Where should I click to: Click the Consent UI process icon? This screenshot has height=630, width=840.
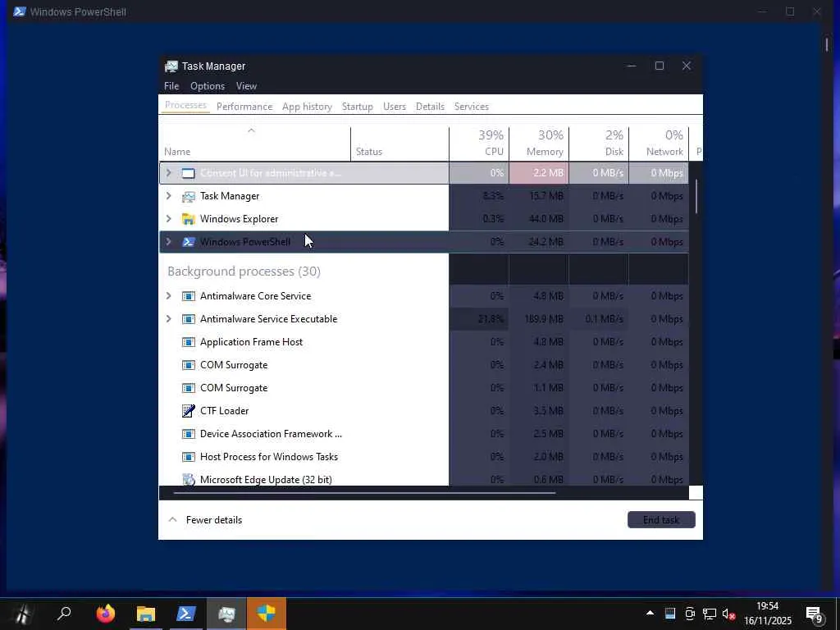click(188, 173)
